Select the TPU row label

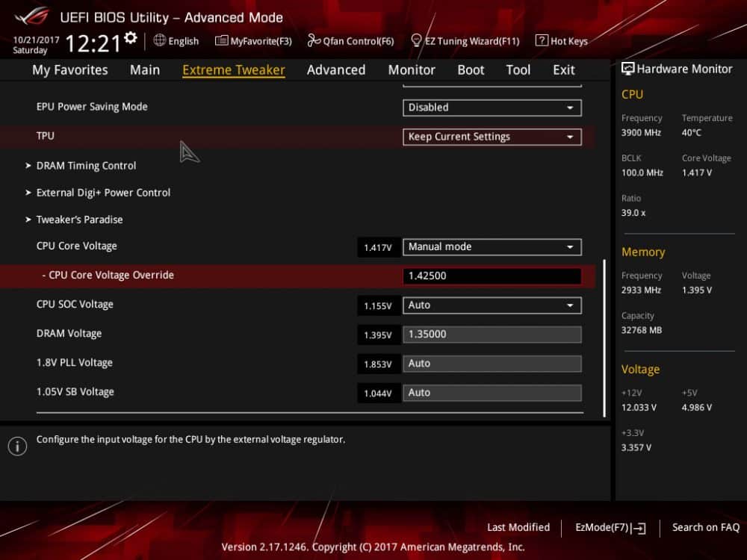coord(46,136)
